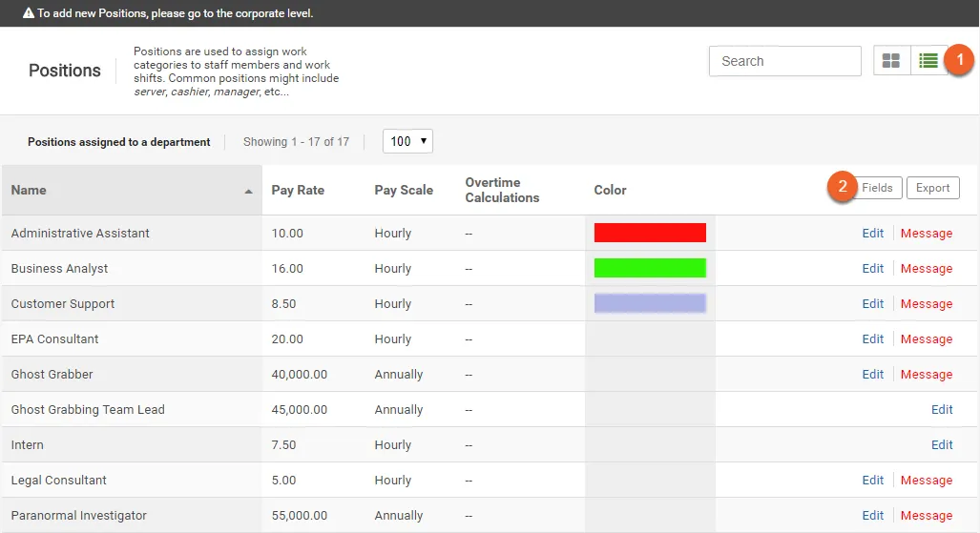This screenshot has height=533, width=980.
Task: Switch to list view icon
Action: click(928, 61)
